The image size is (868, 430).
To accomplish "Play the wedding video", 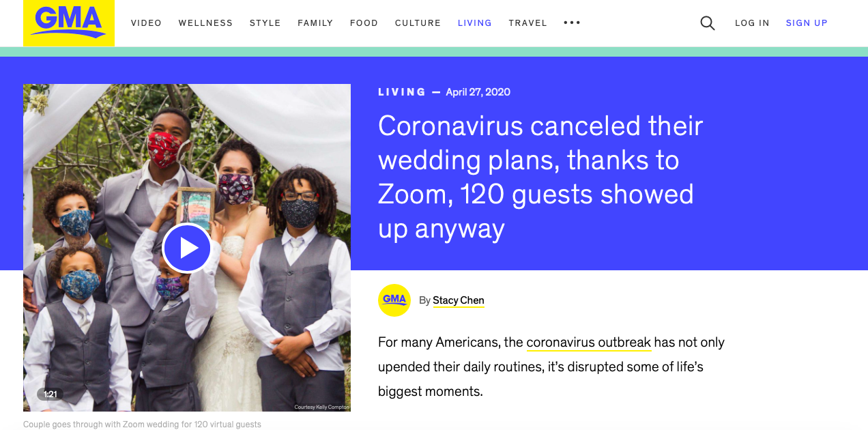I will point(187,248).
